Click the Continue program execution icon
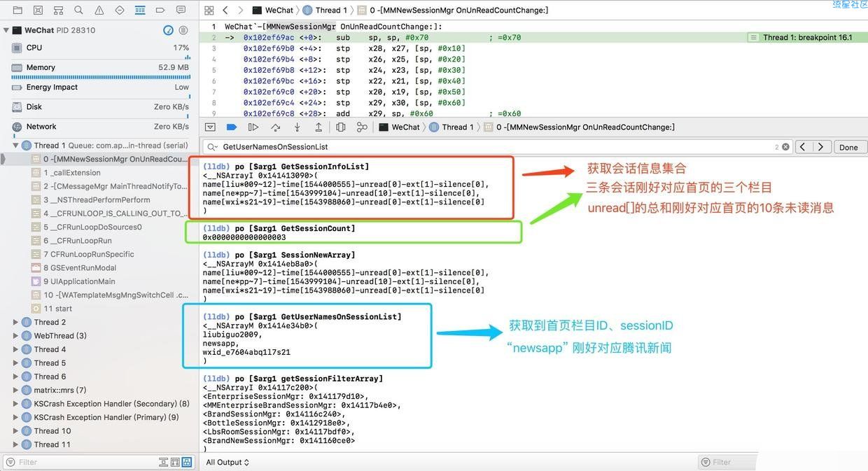The width and height of the screenshot is (868, 471). point(253,127)
